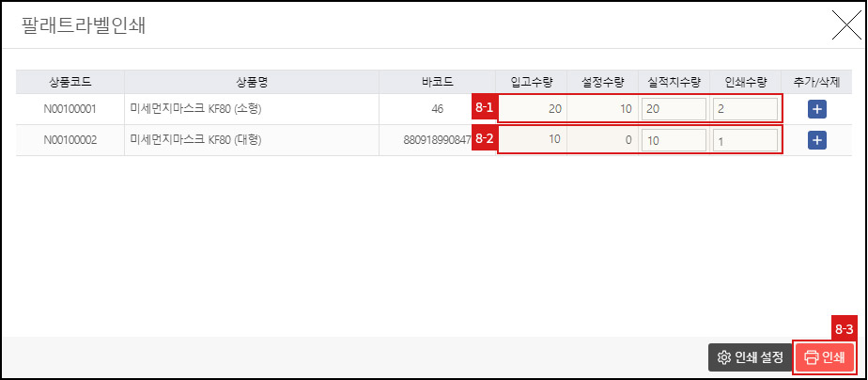Close the pallet label print dialog
The image size is (868, 380).
[841, 25]
